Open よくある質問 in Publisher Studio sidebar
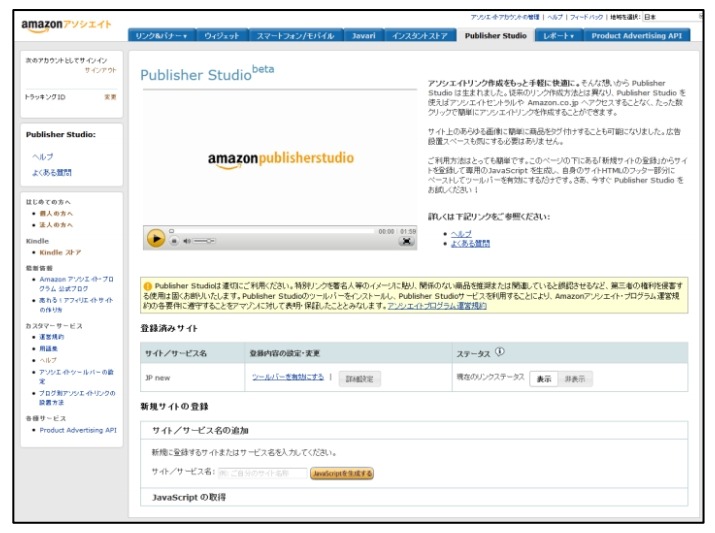The height and width of the screenshot is (533, 715). pos(52,172)
